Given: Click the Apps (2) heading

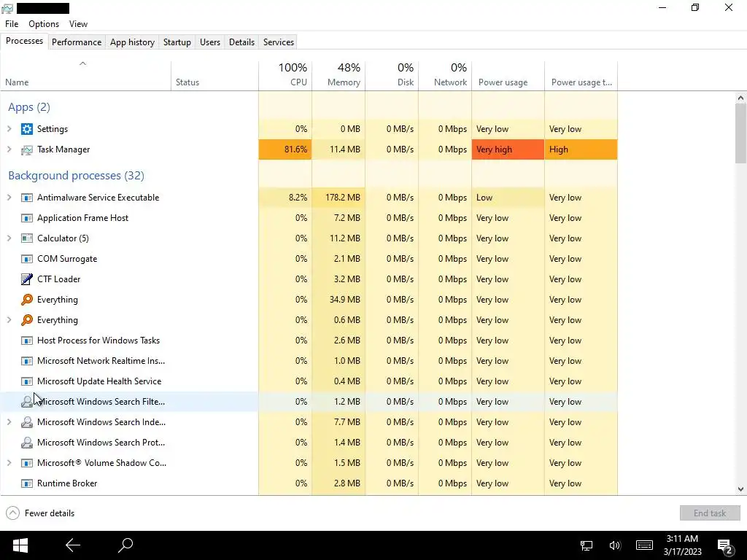Looking at the screenshot, I should [x=29, y=107].
